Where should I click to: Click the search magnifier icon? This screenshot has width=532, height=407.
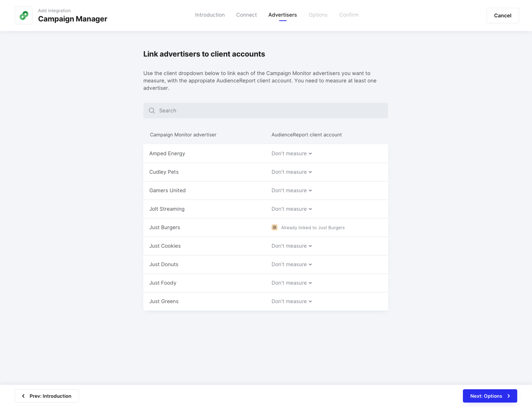(x=152, y=111)
